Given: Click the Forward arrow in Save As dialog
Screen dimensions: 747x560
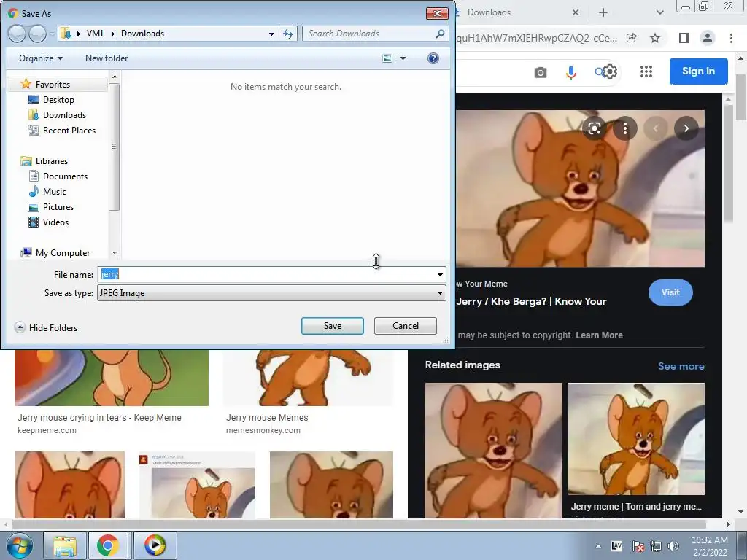Looking at the screenshot, I should pyautogui.click(x=38, y=34).
